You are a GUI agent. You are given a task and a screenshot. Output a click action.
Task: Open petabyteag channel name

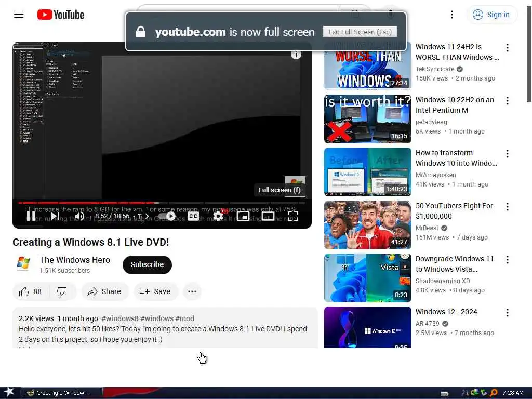click(x=431, y=122)
